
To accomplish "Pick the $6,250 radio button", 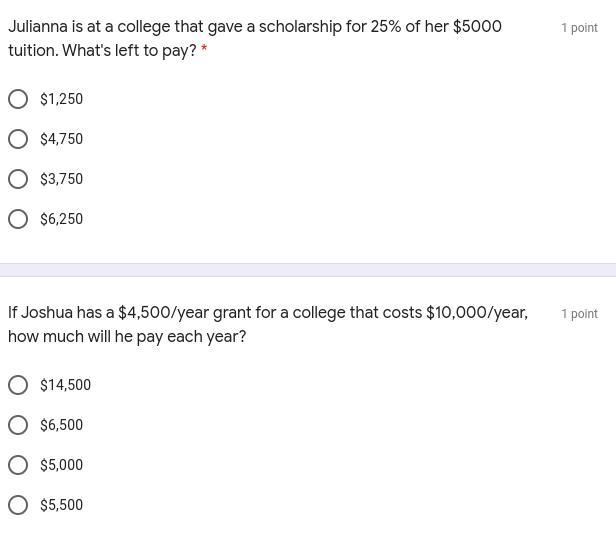I will coord(18,219).
